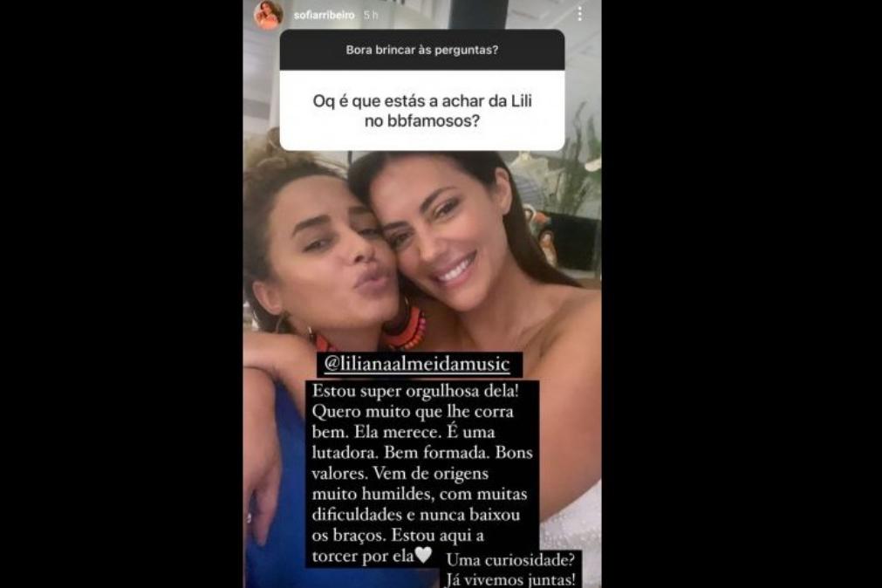
Task: Tap the 'Uma curiosidade?' text
Action: tap(510, 560)
